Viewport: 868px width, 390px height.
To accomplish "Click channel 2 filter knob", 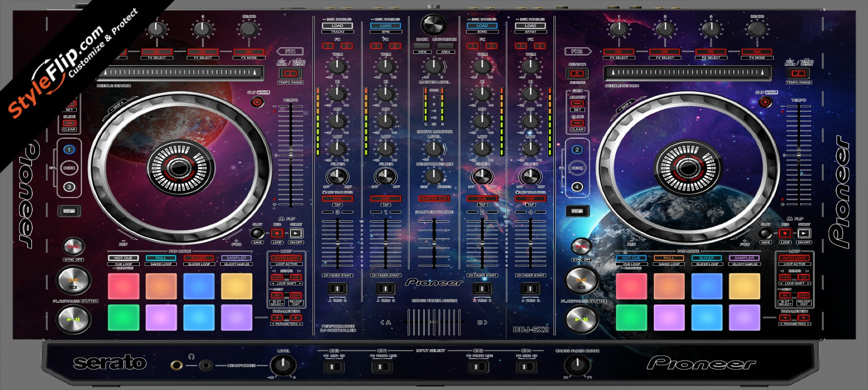I will point(482,176).
